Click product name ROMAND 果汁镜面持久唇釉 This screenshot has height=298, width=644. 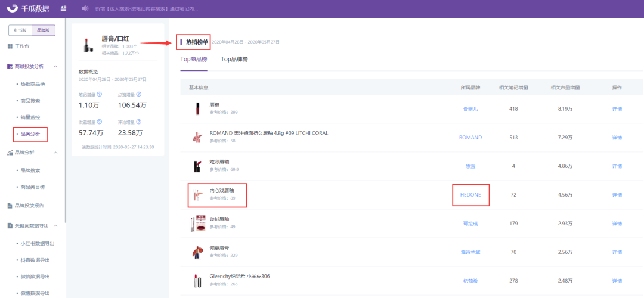point(268,133)
